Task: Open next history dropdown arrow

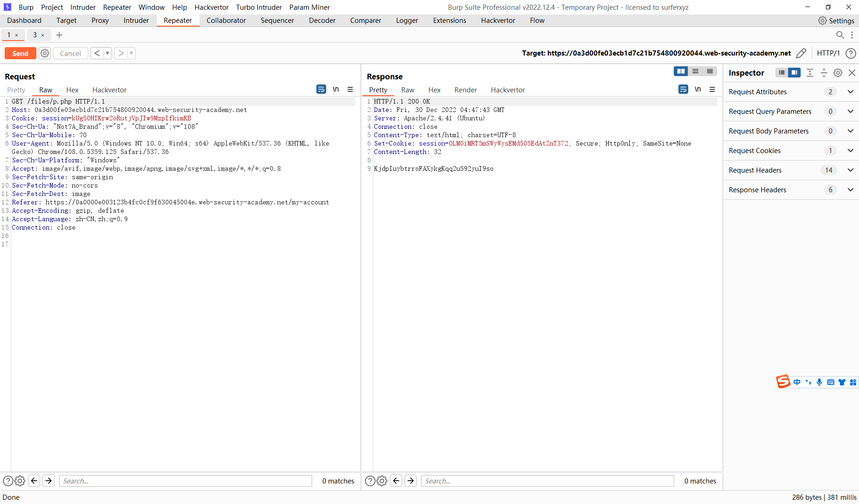Action: (x=132, y=53)
